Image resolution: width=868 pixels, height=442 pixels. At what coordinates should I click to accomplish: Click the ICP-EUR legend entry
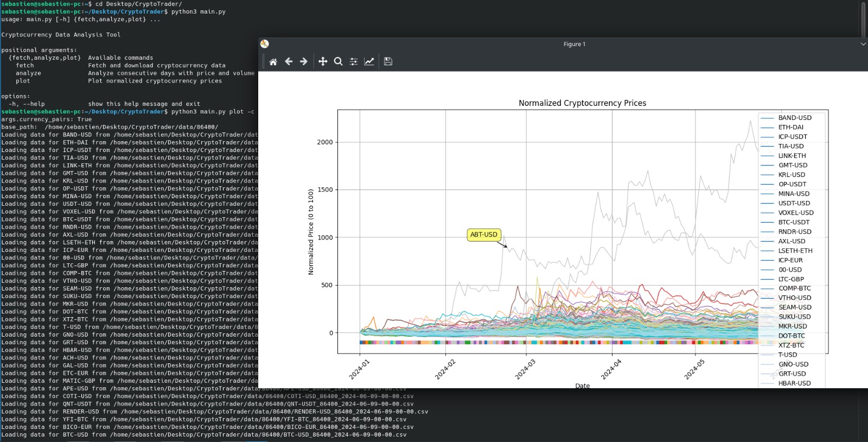tap(782, 260)
